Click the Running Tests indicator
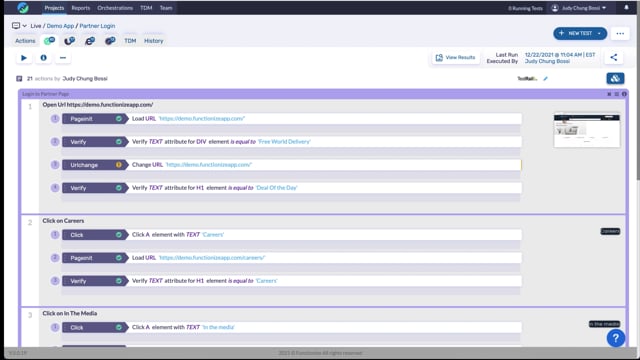640x360 pixels. (x=525, y=8)
